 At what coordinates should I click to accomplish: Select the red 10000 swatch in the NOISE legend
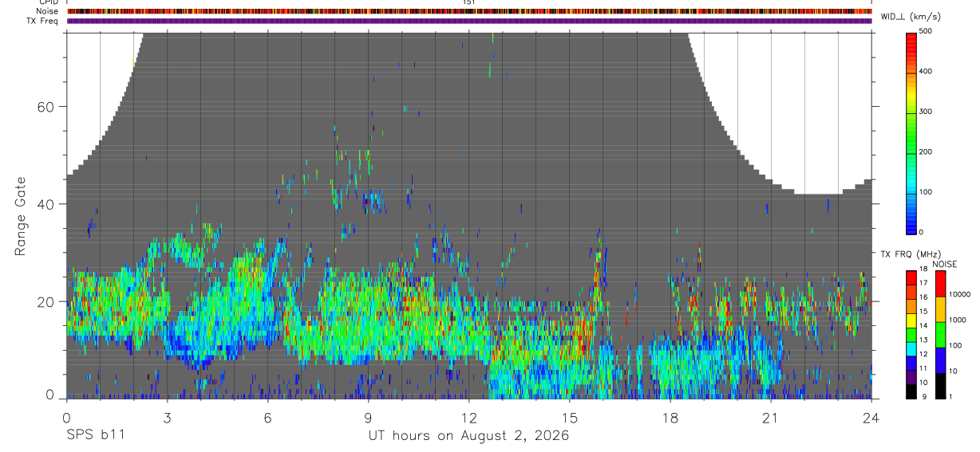(941, 284)
